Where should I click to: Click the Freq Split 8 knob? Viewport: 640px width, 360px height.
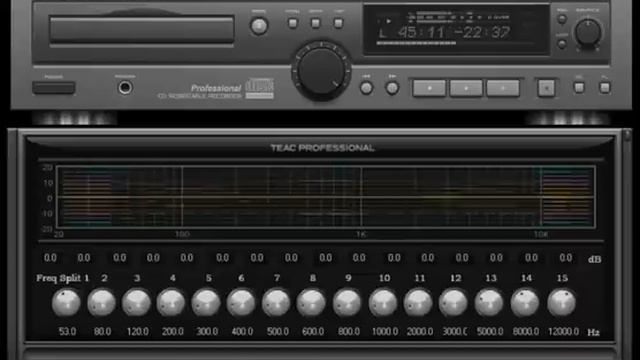click(311, 302)
